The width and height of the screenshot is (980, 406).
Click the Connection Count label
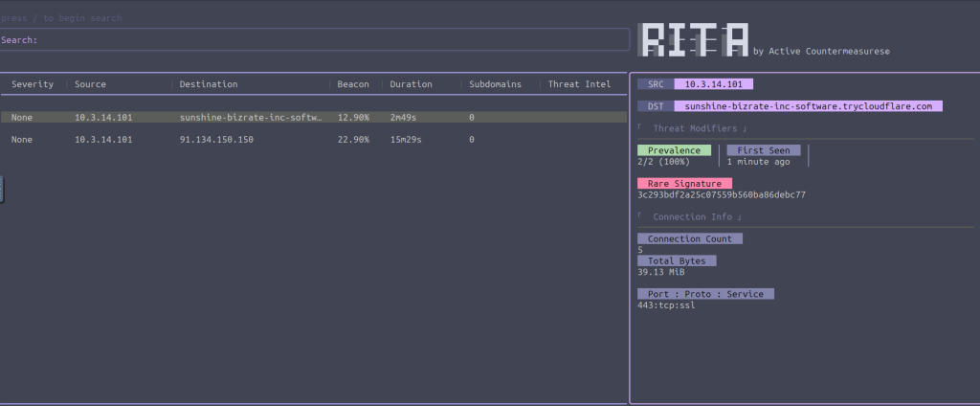[689, 238]
